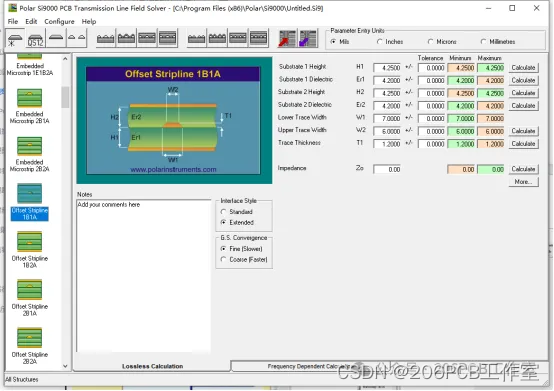Select Embedded Microstrip 2B2A structure icon
The image size is (554, 391).
pos(30,146)
